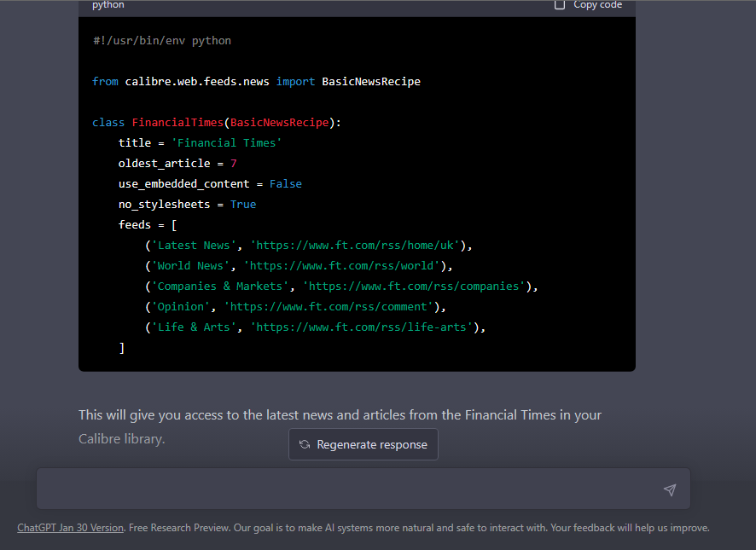
Task: Click the response text 'This will give you access'
Action: [x=340, y=415]
